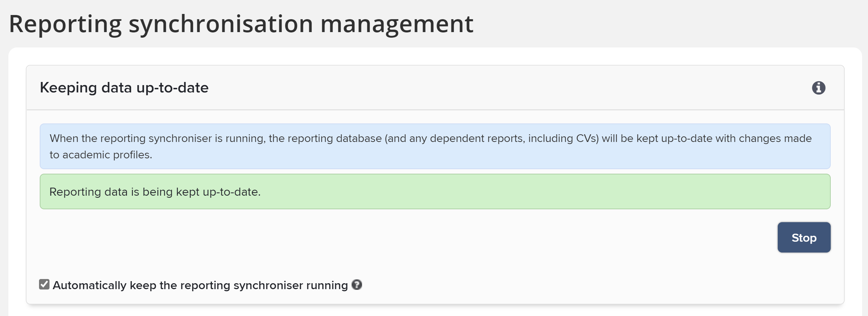Click the word 'Reporting' in the page title
868x316 pixels.
pos(65,24)
